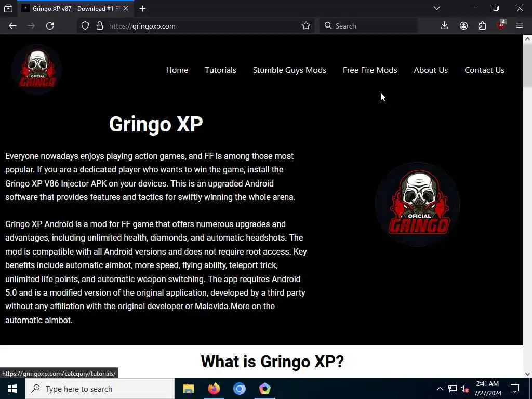The image size is (532, 399).
Task: Click the large Gringo skull image
Action: 418,204
